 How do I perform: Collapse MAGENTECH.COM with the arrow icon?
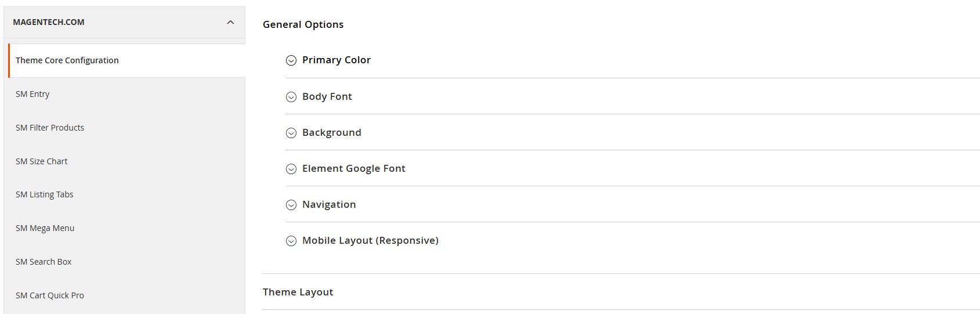tap(230, 23)
